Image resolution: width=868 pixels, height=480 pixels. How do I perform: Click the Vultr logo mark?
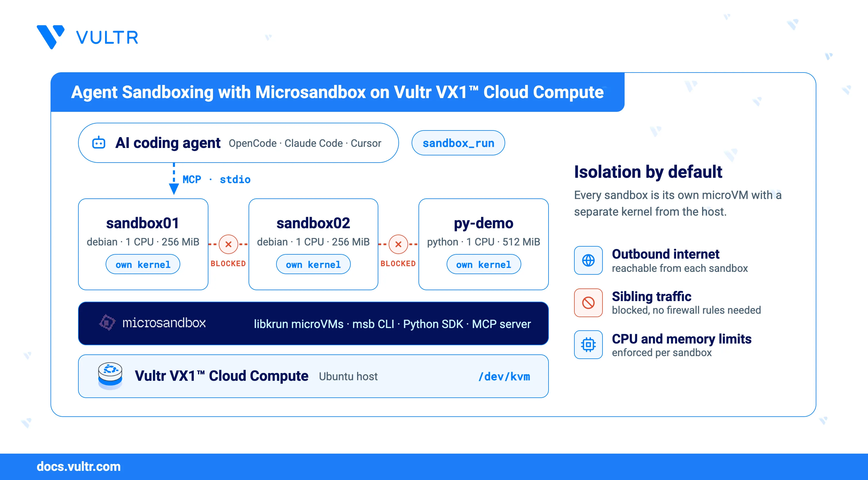(51, 37)
